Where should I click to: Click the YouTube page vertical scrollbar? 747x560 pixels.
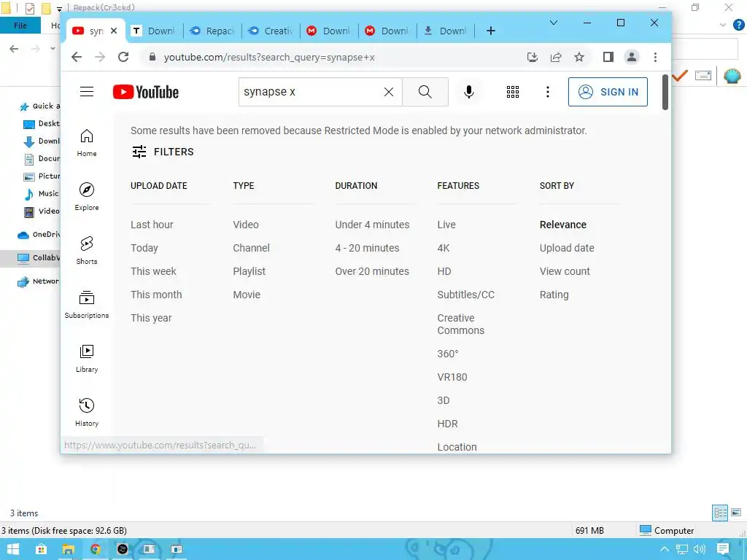click(665, 93)
